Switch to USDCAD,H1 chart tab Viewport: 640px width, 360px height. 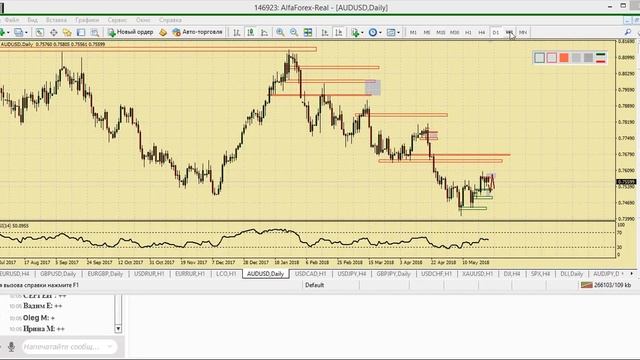click(311, 273)
